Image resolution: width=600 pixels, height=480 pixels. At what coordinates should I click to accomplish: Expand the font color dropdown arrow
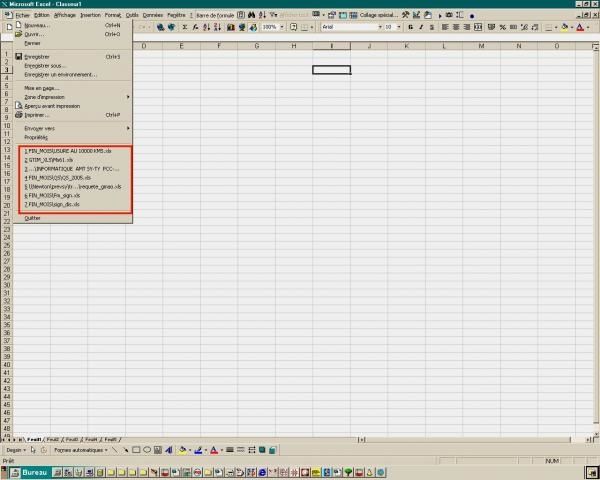588,27
